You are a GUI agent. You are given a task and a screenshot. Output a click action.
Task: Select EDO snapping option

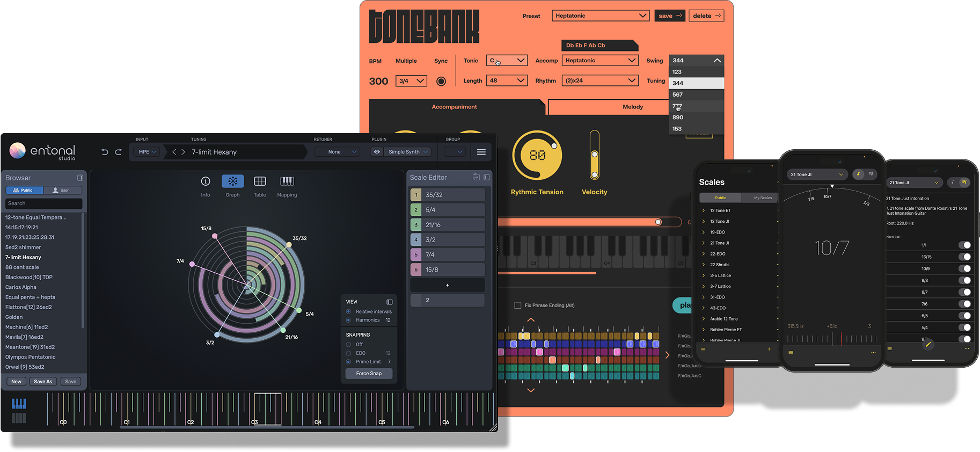[349, 353]
